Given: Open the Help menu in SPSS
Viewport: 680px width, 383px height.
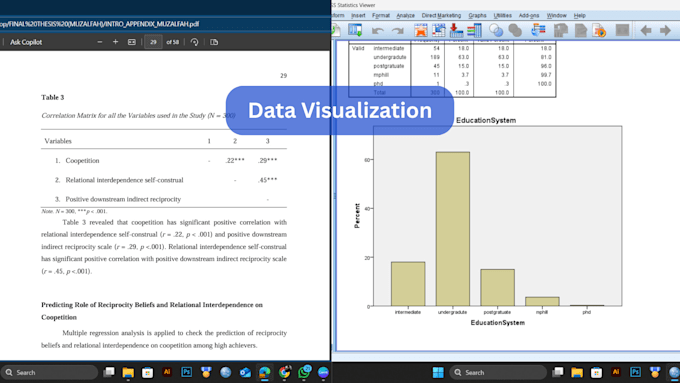Looking at the screenshot, I should [x=580, y=16].
